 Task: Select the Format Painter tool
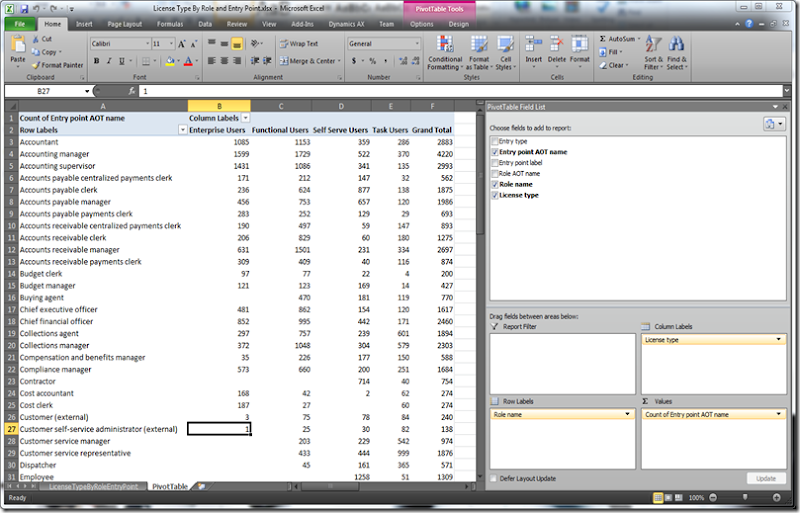58,65
